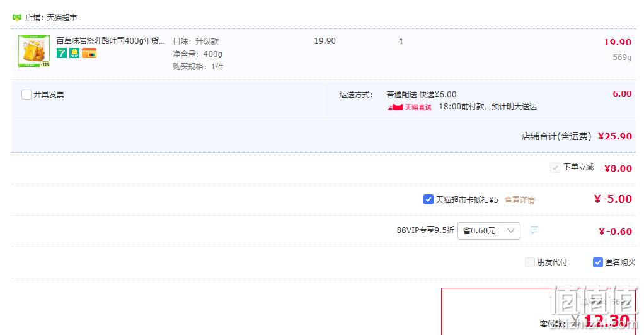Open the 省0.60元 discount dropdown

coord(489,231)
